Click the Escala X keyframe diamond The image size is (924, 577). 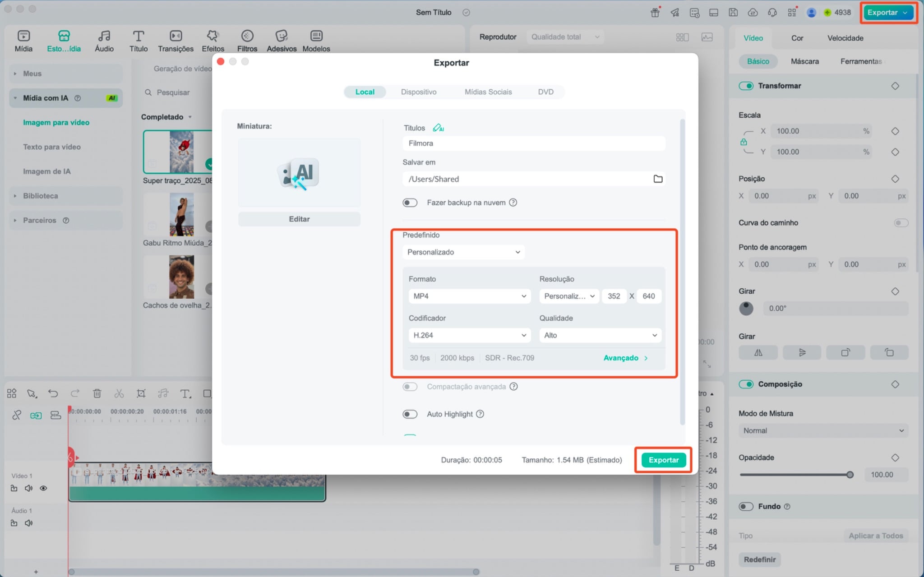[895, 131]
